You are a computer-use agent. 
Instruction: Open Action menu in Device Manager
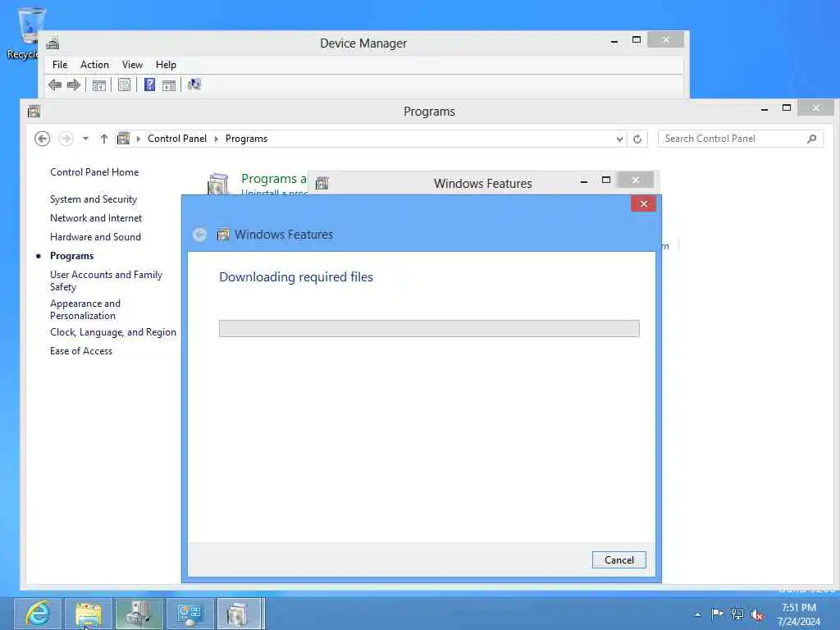tap(94, 65)
